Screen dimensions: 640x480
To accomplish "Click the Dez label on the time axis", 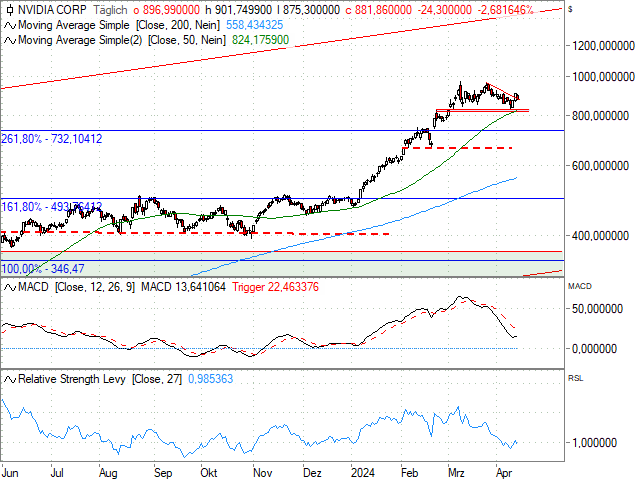I will tap(312, 473).
